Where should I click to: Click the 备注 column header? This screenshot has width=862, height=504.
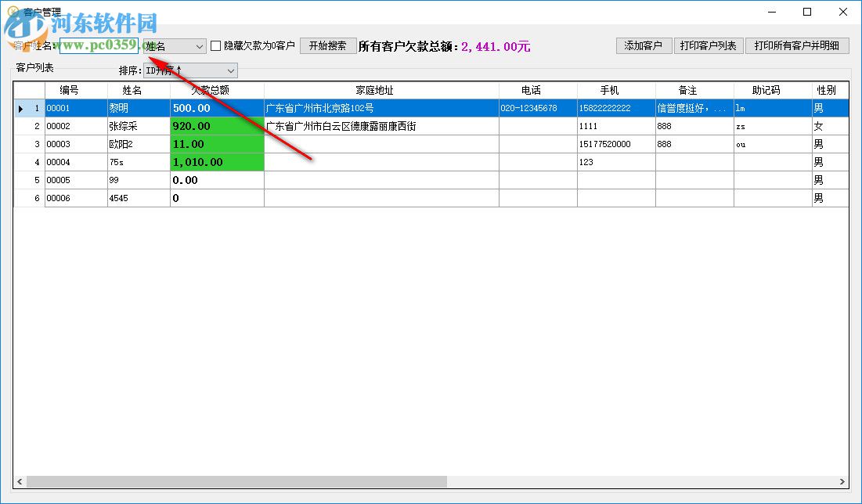pyautogui.click(x=694, y=90)
